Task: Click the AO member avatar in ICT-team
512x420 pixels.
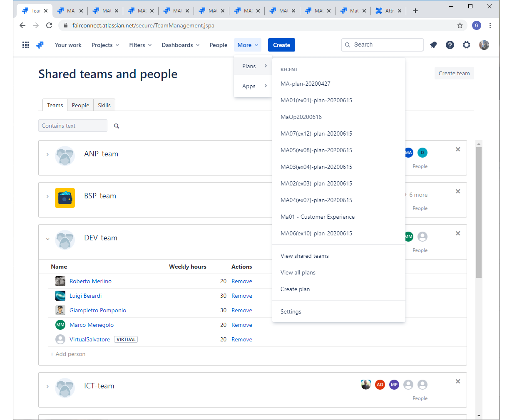Action: pos(380,385)
